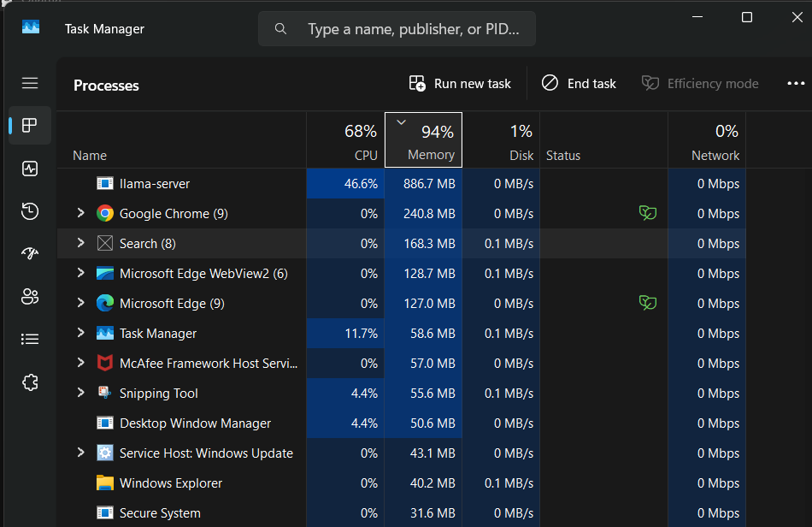Open the App history sidebar icon
Screen dimensions: 812x527
[x=30, y=211]
